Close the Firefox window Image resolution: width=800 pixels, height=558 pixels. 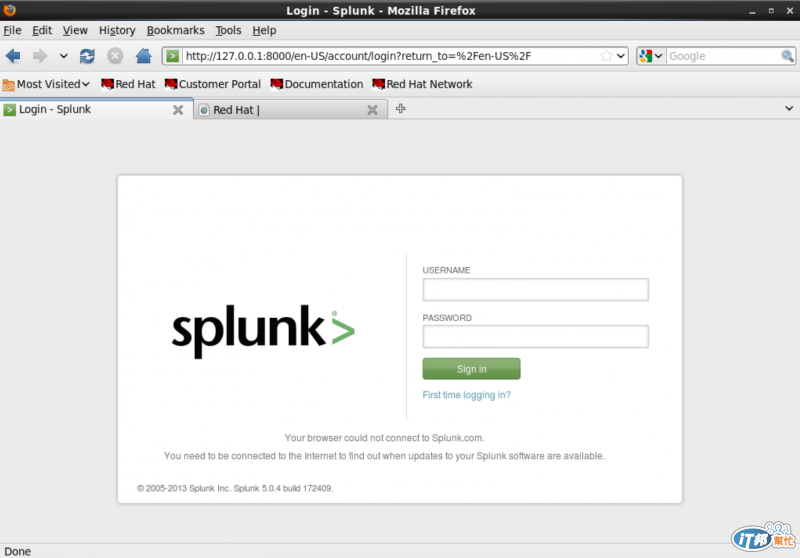click(789, 10)
